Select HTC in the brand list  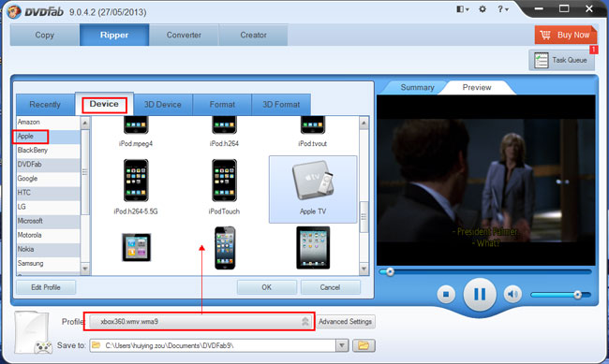coord(48,193)
